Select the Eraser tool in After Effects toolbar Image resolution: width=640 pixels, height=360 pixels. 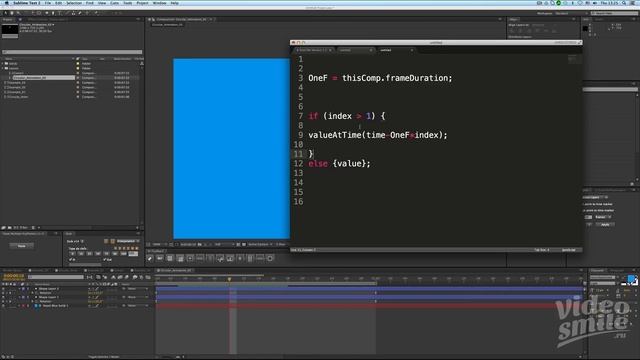tap(80, 13)
